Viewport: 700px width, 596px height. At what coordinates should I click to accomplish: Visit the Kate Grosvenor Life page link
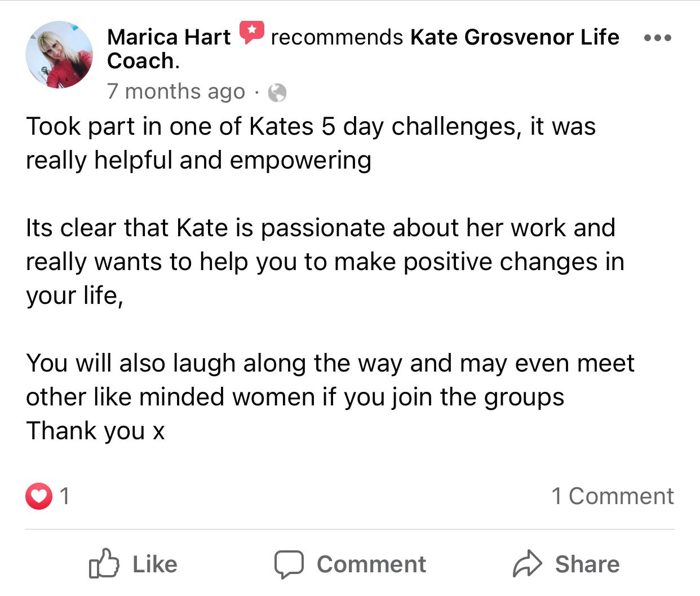[x=514, y=37]
